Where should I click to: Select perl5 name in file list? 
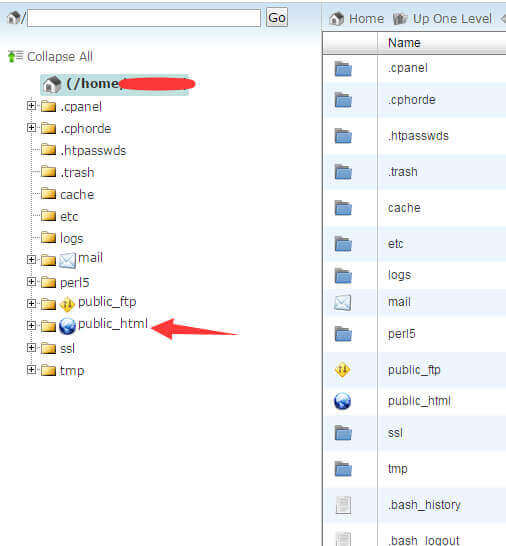click(x=402, y=334)
